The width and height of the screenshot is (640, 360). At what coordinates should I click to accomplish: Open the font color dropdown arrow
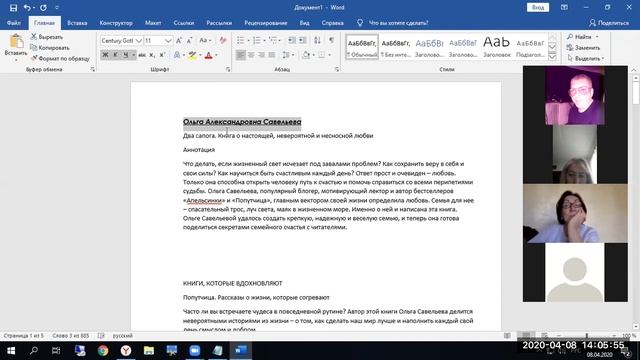[x=216, y=55]
